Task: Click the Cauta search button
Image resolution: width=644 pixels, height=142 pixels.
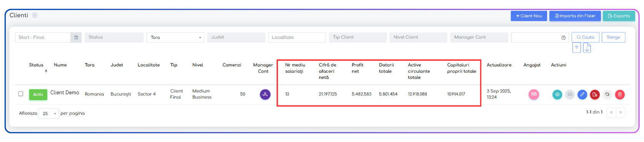Action: point(585,37)
